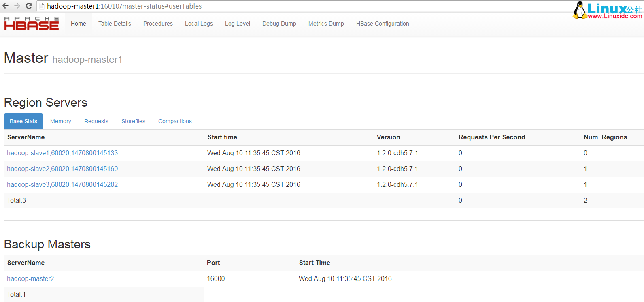
Task: Switch to the Memory tab
Action: 60,121
